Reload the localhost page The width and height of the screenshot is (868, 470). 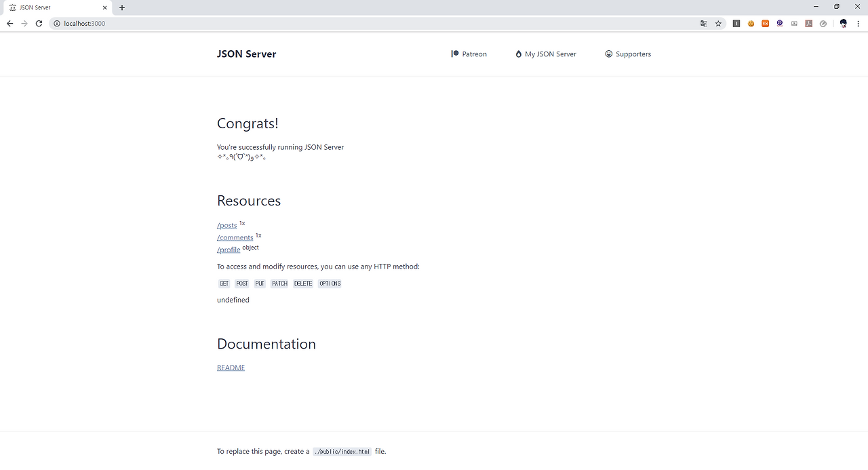[39, 23]
